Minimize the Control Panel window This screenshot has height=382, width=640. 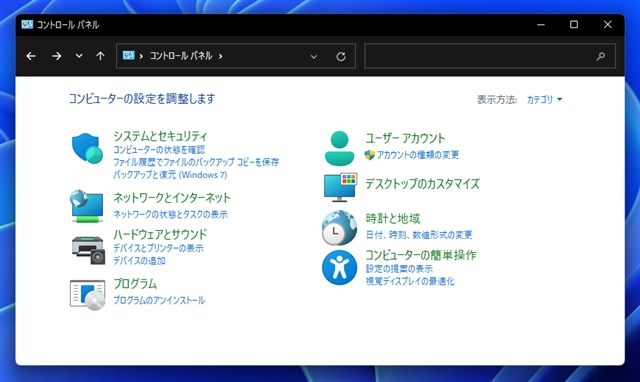(541, 24)
